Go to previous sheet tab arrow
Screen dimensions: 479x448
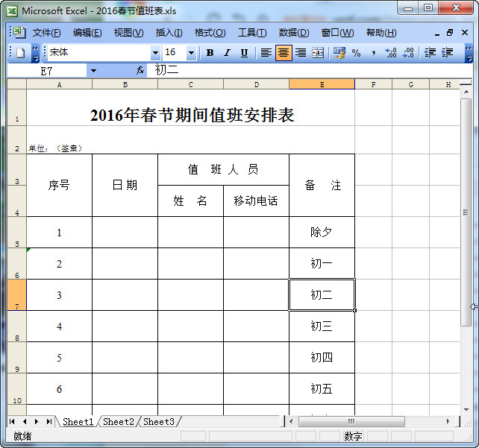pyautogui.click(x=25, y=421)
